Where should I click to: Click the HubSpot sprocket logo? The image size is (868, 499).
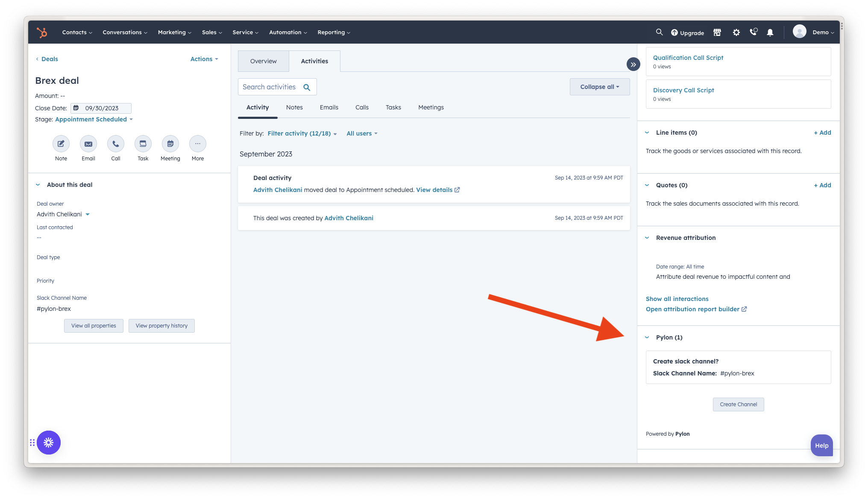[x=41, y=32]
